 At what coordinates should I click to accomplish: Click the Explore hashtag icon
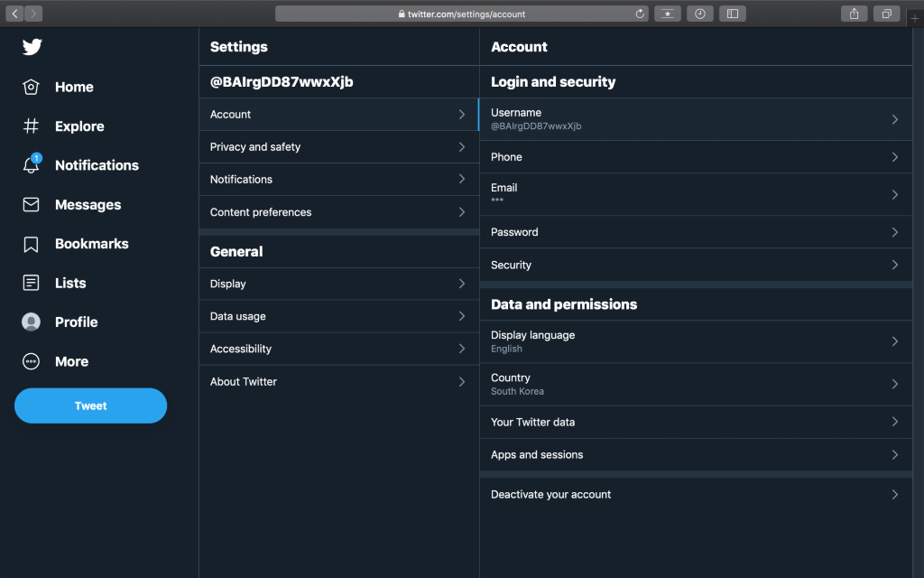[31, 126]
